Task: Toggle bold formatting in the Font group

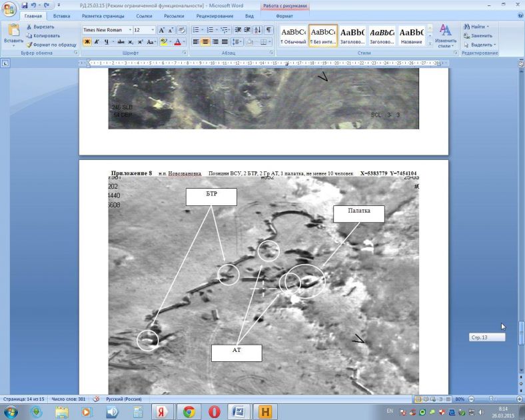Action: click(87, 41)
